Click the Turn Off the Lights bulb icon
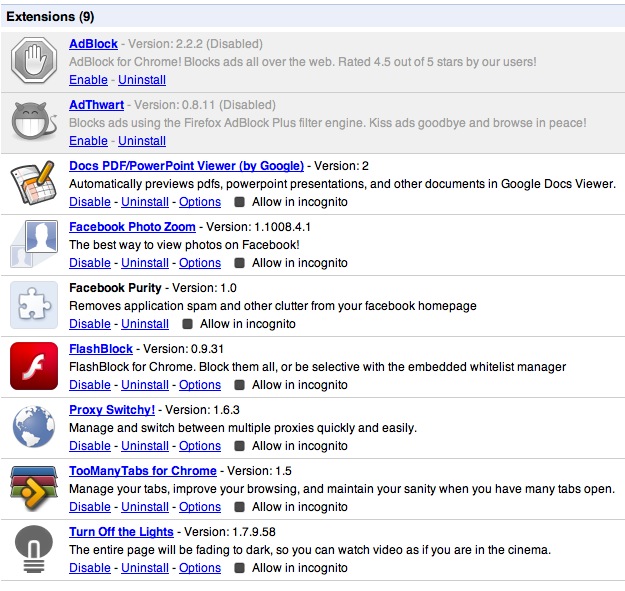625x591 pixels. tap(33, 550)
